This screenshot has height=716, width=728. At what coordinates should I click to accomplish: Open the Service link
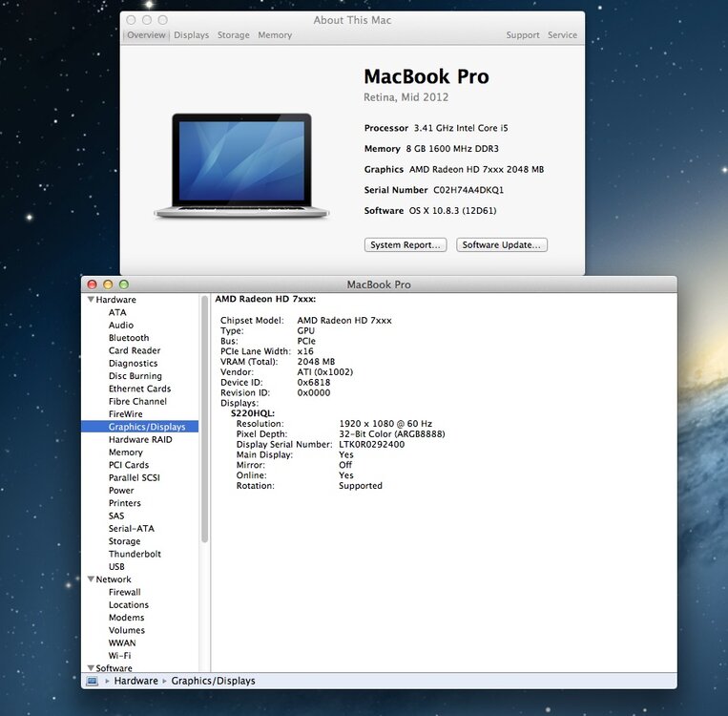click(562, 35)
